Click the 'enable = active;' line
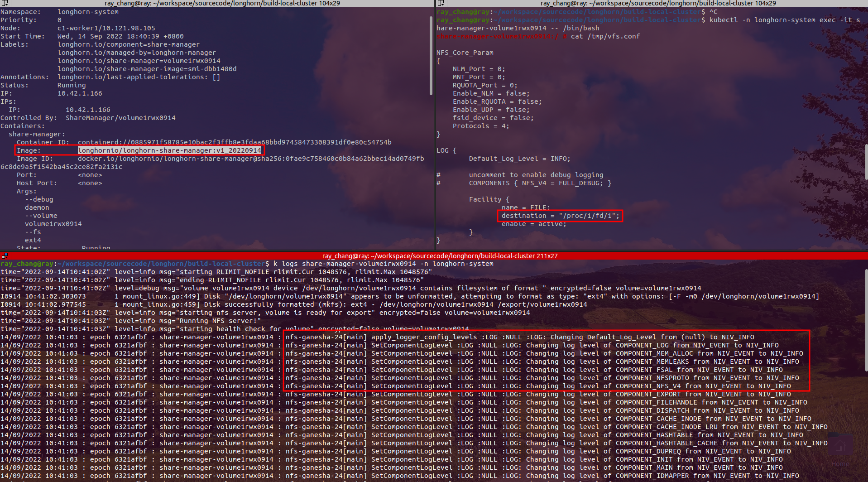The height and width of the screenshot is (482, 868). (x=534, y=224)
